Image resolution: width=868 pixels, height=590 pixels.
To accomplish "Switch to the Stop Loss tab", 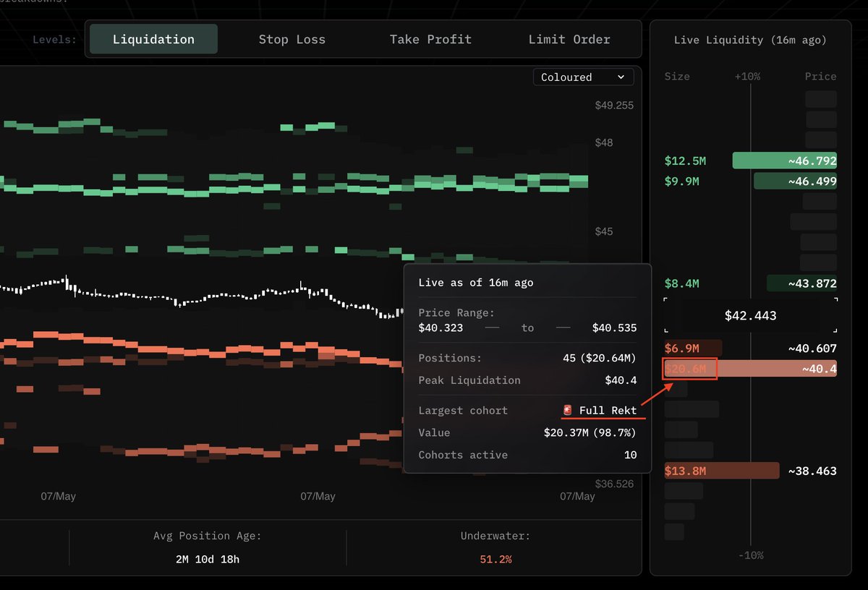I will 292,39.
